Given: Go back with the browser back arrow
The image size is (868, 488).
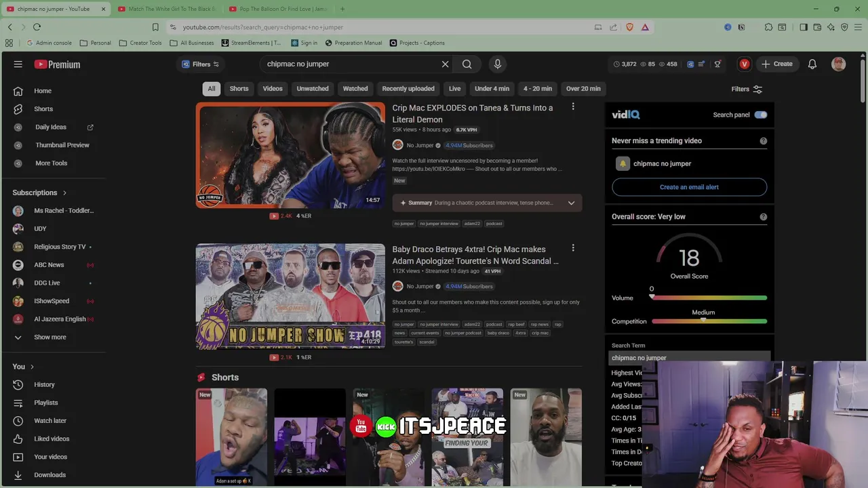Looking at the screenshot, I should coord(9,27).
